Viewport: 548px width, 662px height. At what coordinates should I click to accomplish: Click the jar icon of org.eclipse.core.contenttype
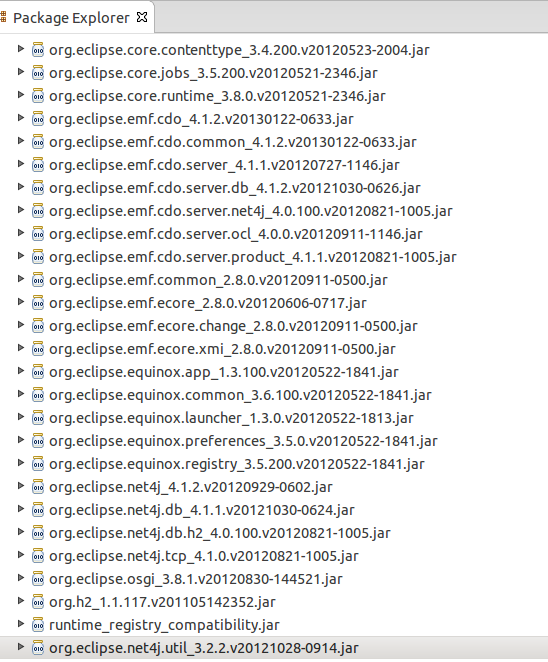[38, 50]
